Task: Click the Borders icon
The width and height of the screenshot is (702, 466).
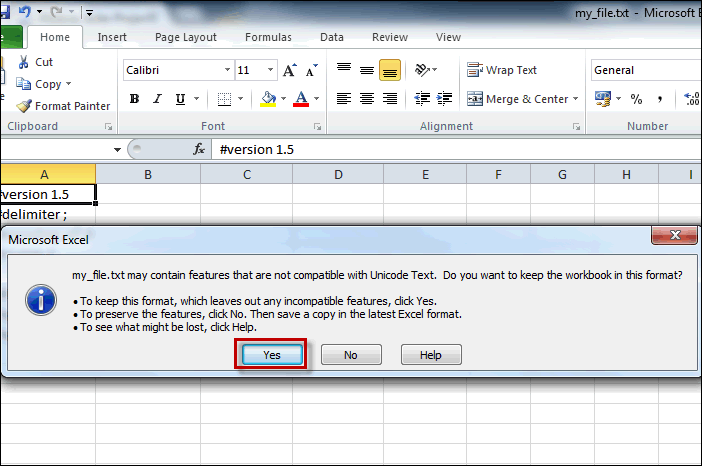Action: pyautogui.click(x=224, y=99)
